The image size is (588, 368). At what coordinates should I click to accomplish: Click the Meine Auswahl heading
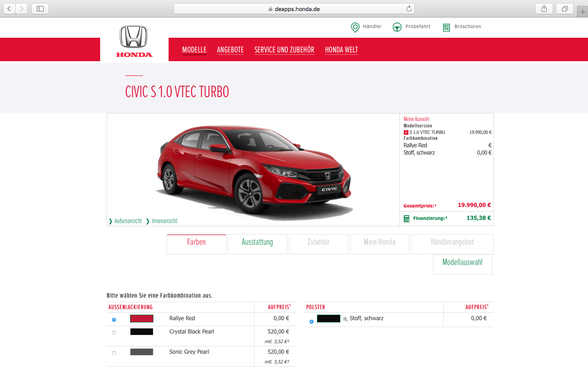(416, 119)
